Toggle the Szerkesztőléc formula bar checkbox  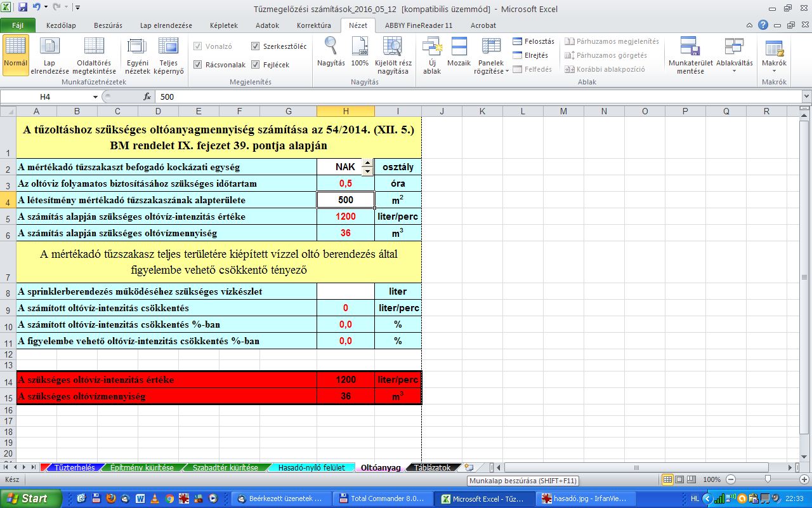click(x=255, y=46)
